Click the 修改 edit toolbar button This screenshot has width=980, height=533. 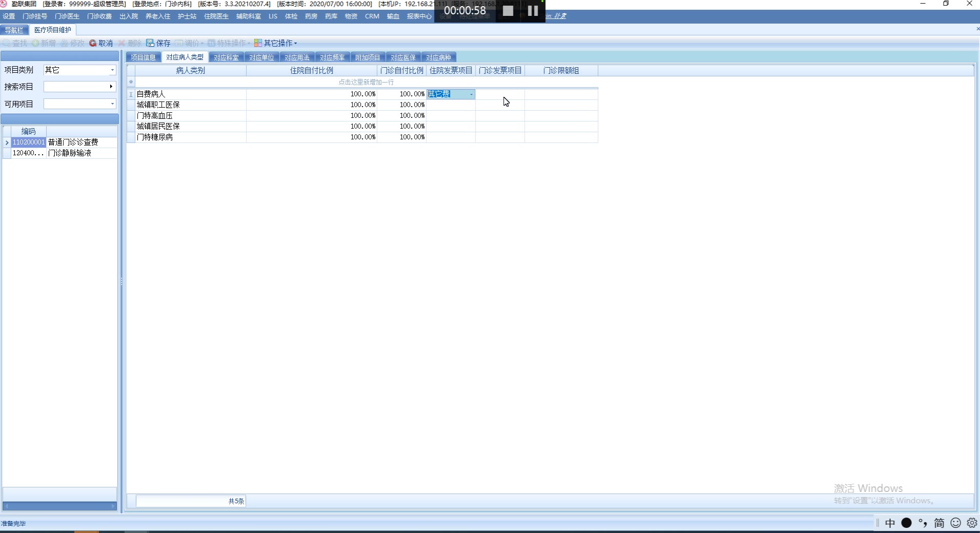tap(72, 43)
